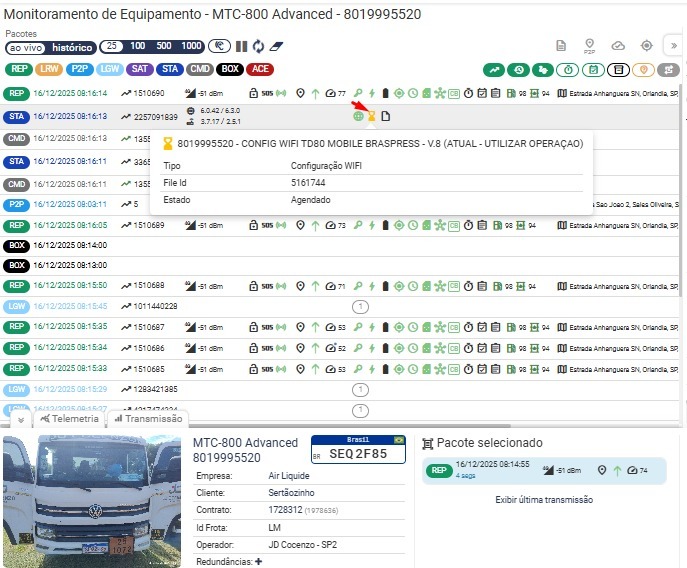Expand the Redundâncias plus sign
687x568 pixels.
(259, 562)
